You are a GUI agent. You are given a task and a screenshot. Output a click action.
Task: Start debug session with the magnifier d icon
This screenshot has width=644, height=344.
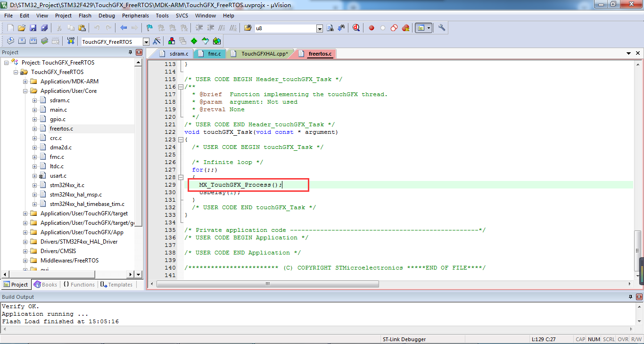point(356,28)
